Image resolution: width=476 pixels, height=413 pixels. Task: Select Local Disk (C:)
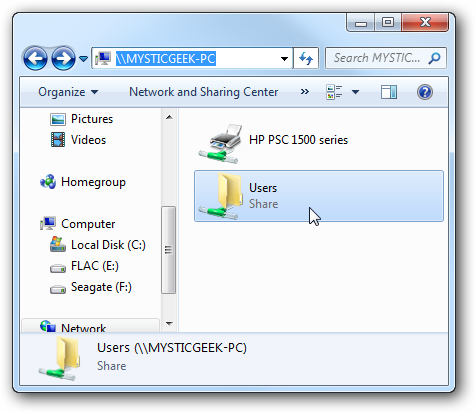[x=98, y=245]
